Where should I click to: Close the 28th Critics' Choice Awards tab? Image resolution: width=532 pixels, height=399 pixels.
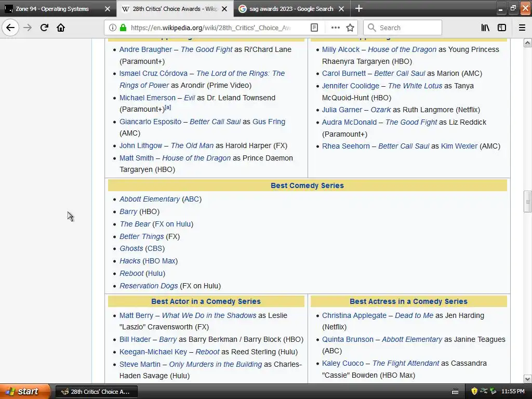(224, 9)
